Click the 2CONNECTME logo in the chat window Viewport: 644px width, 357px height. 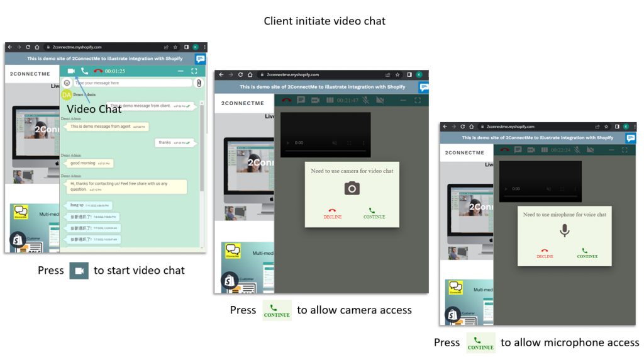coord(30,74)
